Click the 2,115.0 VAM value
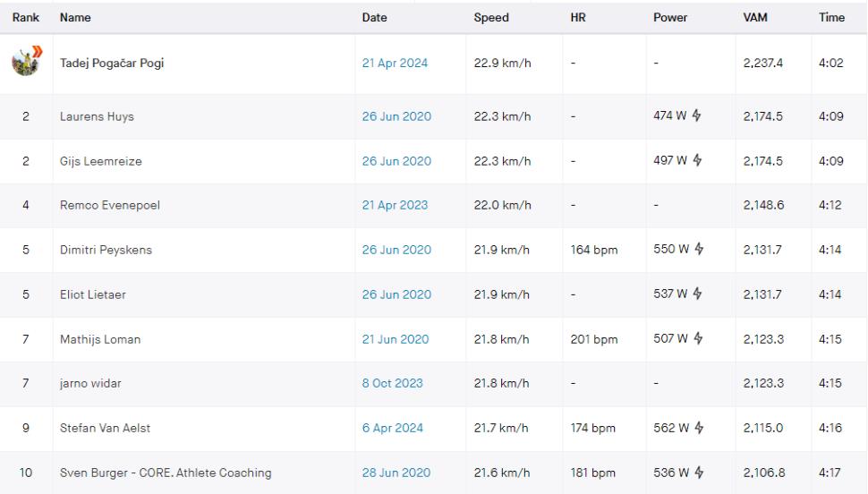 [762, 428]
